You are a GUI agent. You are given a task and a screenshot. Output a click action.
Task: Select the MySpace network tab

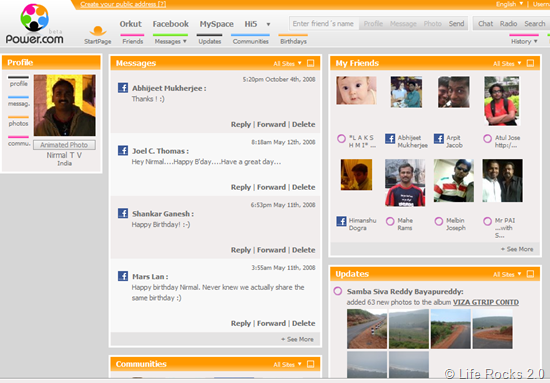(216, 24)
